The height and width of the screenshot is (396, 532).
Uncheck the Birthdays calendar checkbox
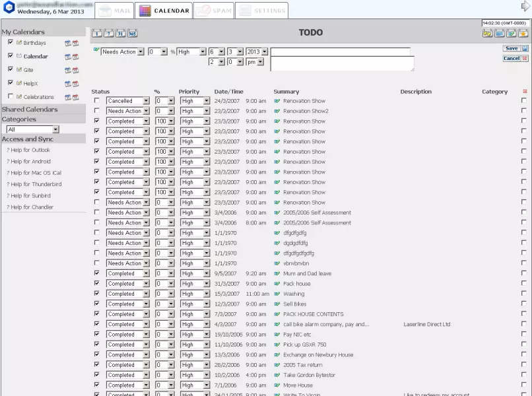pos(11,42)
